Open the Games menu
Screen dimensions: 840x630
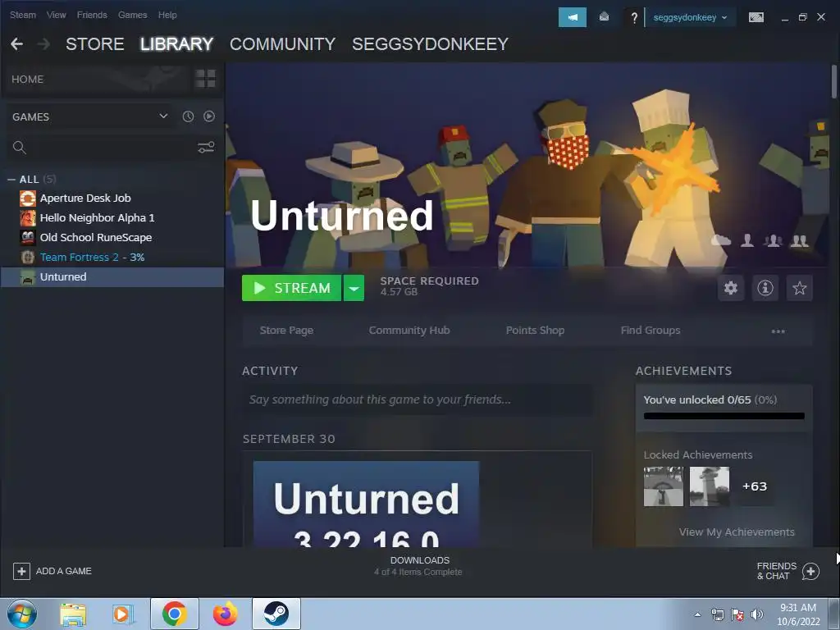coord(132,15)
